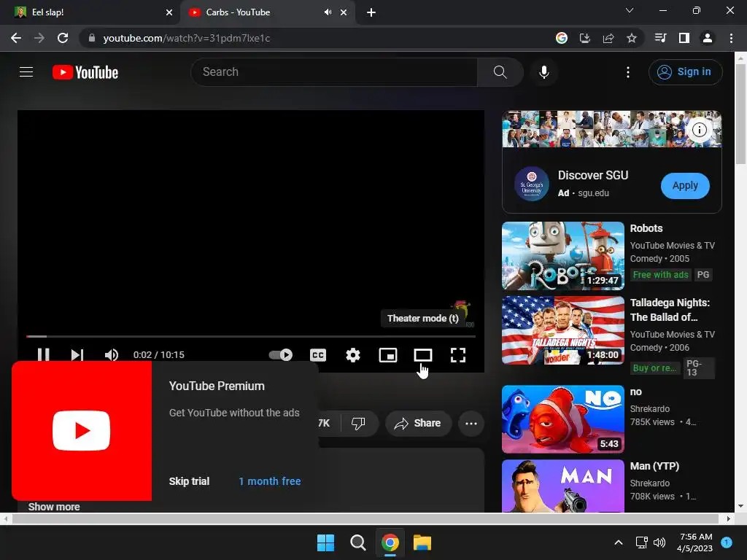The width and height of the screenshot is (747, 560).
Task: Toggle the Autoplay switch
Action: point(281,355)
